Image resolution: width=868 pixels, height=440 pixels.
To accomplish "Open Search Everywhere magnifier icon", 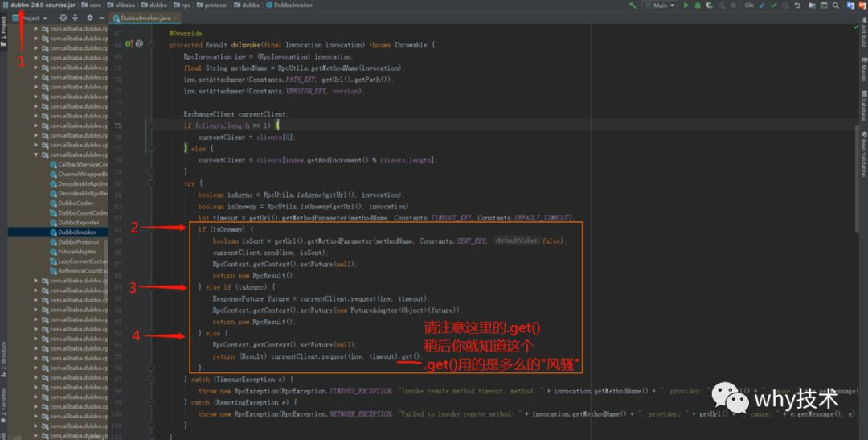I will [835, 6].
